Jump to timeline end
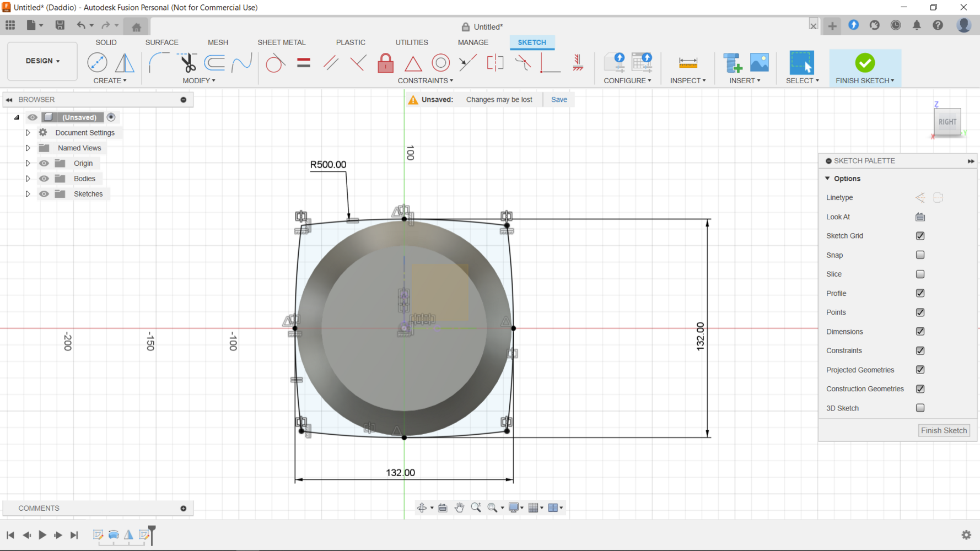This screenshot has width=980, height=551. pyautogui.click(x=74, y=535)
